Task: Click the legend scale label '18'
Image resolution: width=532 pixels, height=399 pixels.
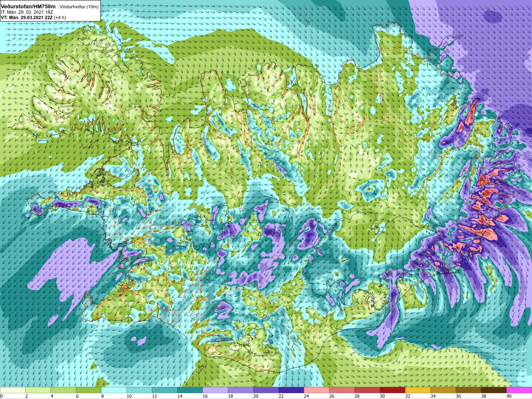Action: point(231,396)
